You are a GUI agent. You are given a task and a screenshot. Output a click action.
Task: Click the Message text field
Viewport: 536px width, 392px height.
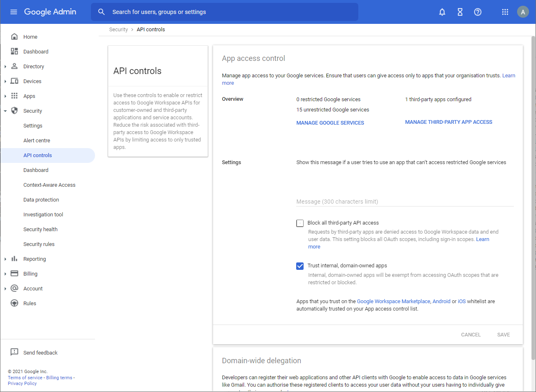(404, 202)
